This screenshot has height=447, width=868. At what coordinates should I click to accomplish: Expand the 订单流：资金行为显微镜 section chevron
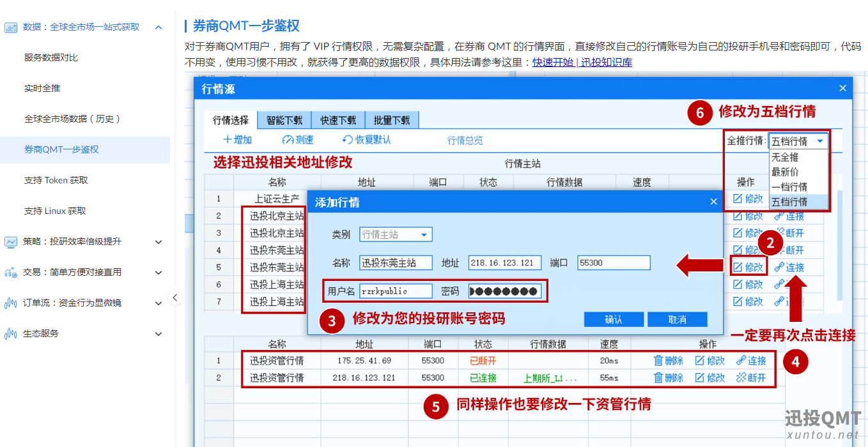pyautogui.click(x=159, y=303)
